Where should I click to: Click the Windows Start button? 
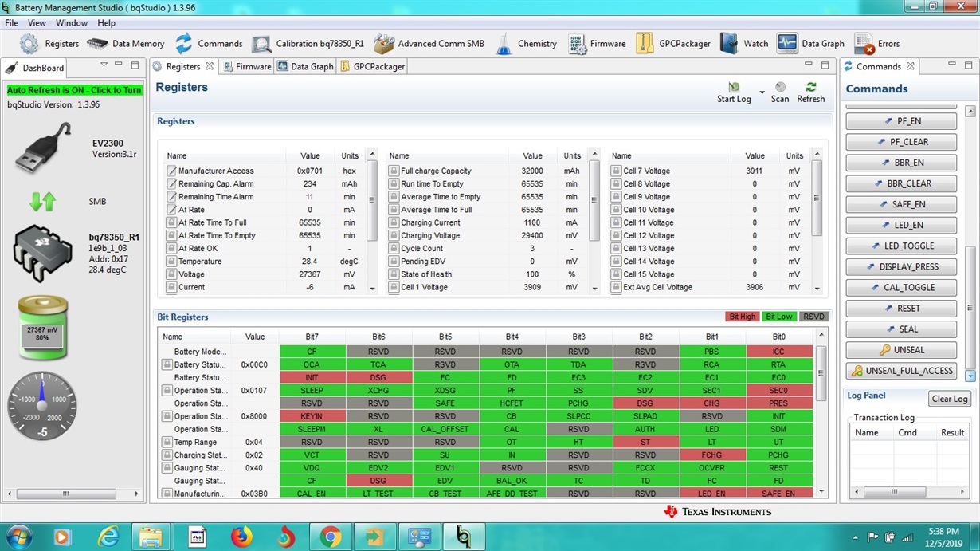(x=18, y=537)
